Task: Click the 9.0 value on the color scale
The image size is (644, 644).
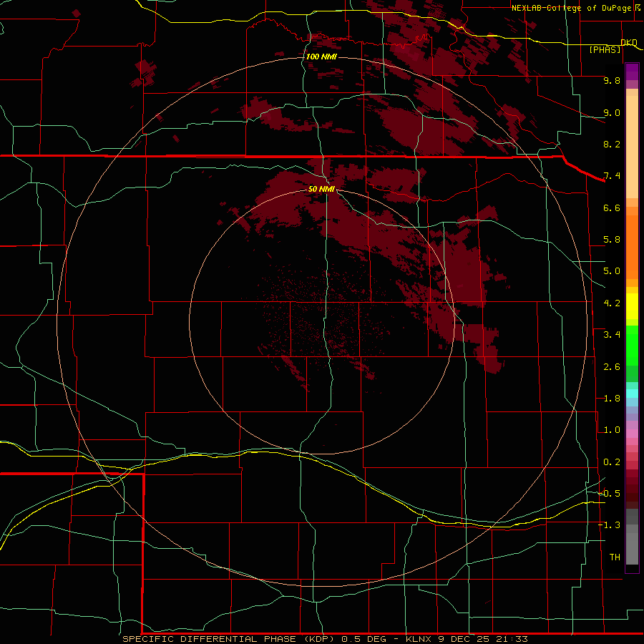Action: (612, 112)
